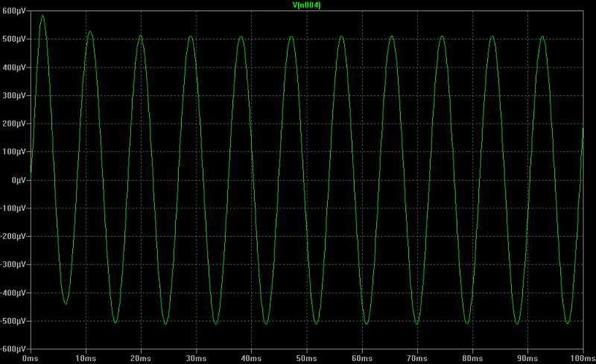Viewport: 596px width, 364px height.
Task: Click the 40ms time axis label
Action: pyautogui.click(x=251, y=358)
